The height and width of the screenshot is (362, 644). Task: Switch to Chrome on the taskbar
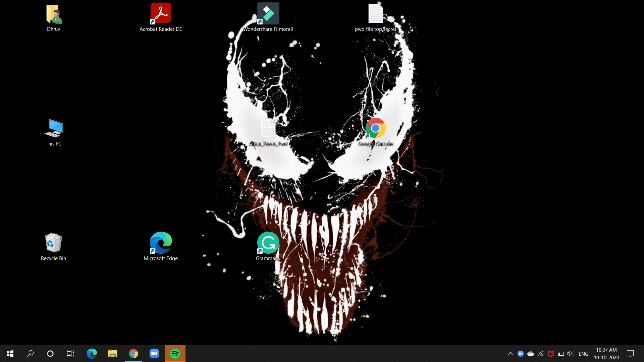tap(133, 354)
